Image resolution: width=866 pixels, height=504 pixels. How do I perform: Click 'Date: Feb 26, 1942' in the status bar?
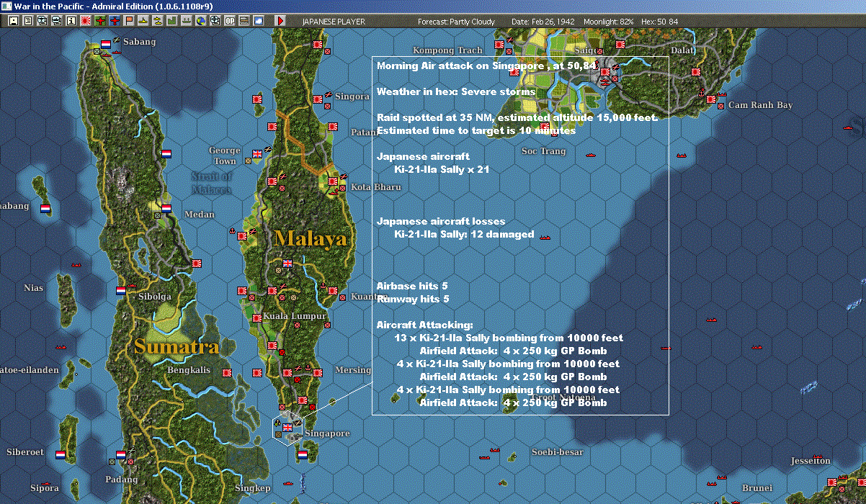(x=543, y=22)
